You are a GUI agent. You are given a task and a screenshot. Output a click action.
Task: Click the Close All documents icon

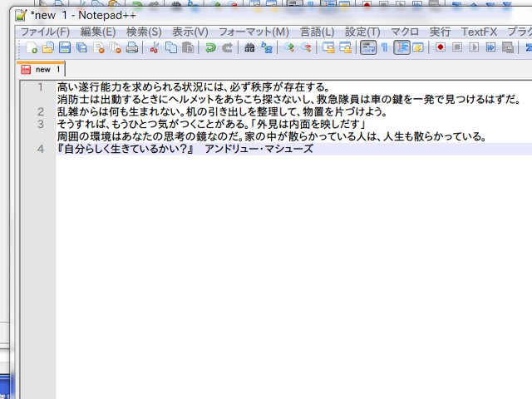pos(115,47)
